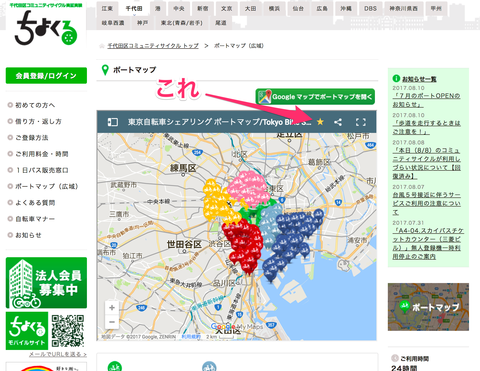Open the 神奈川県西 area tab
This screenshot has width=480, height=371.
point(403,9)
